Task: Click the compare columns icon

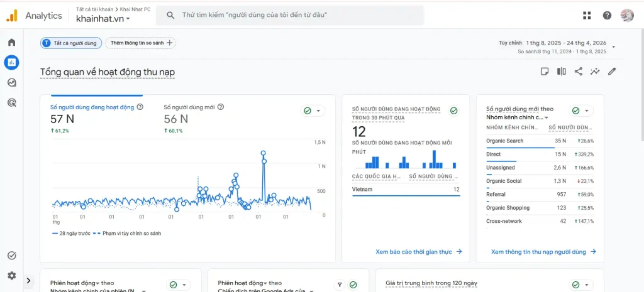Action: [x=561, y=72]
